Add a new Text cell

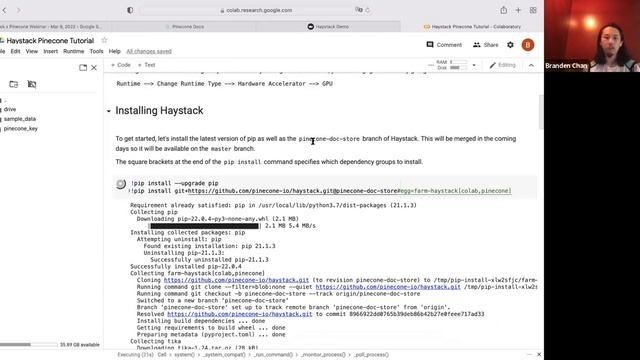pos(146,65)
